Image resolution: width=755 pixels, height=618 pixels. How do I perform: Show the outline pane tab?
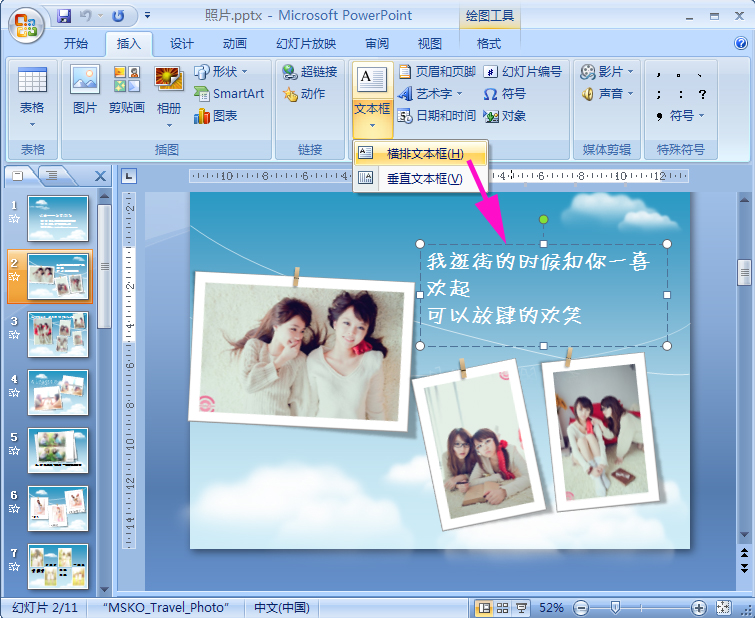[x=52, y=176]
